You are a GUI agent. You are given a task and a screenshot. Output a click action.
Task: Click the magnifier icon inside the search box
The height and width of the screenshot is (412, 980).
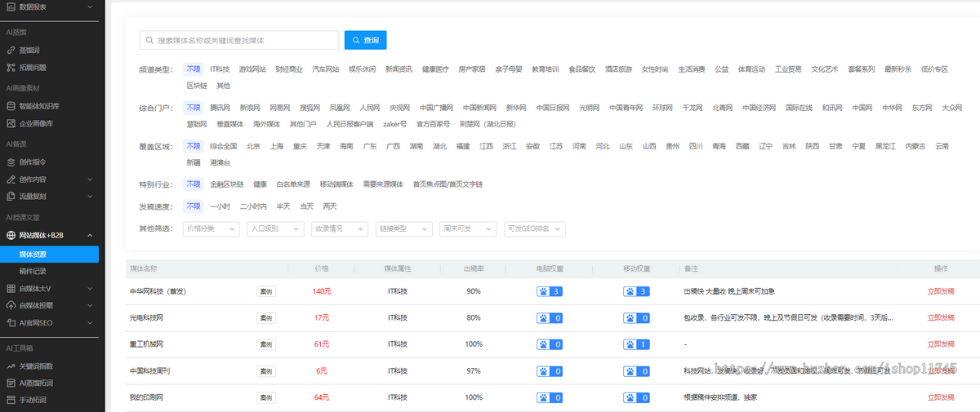[150, 40]
